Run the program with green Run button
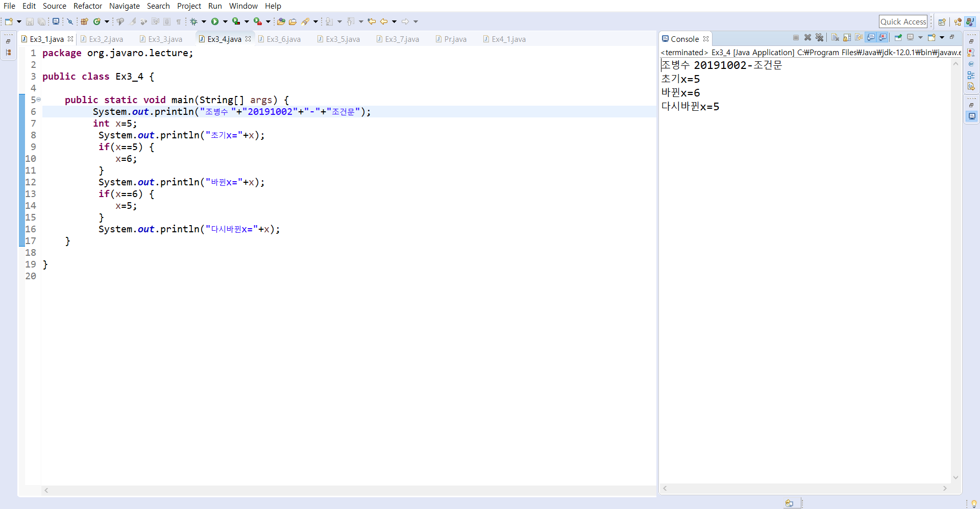 215,21
